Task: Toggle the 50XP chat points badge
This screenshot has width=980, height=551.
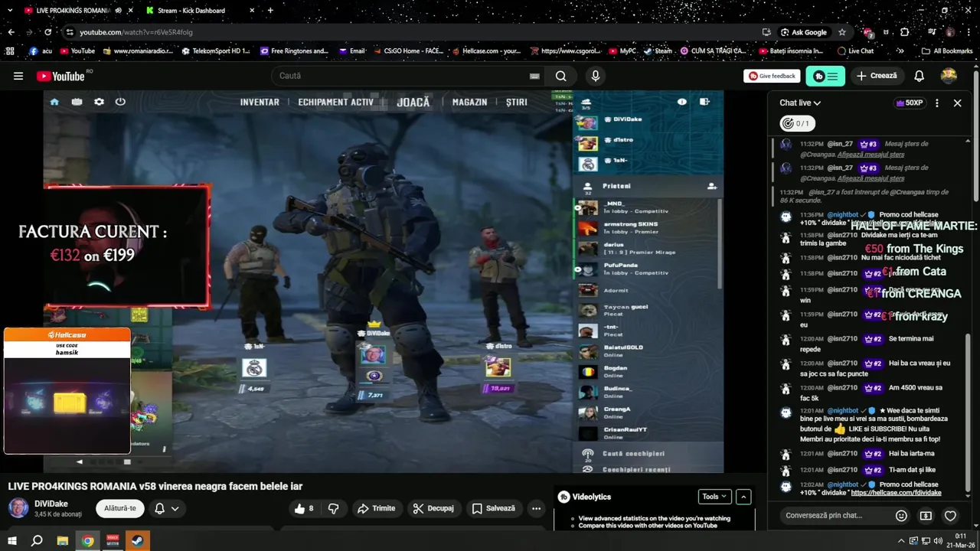Action: (x=910, y=103)
